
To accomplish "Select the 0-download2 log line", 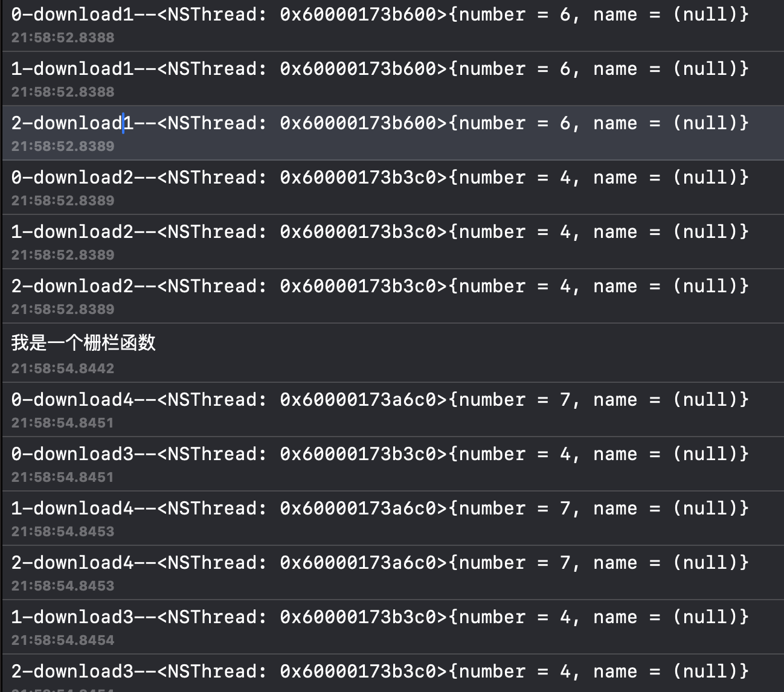I will click(380, 178).
